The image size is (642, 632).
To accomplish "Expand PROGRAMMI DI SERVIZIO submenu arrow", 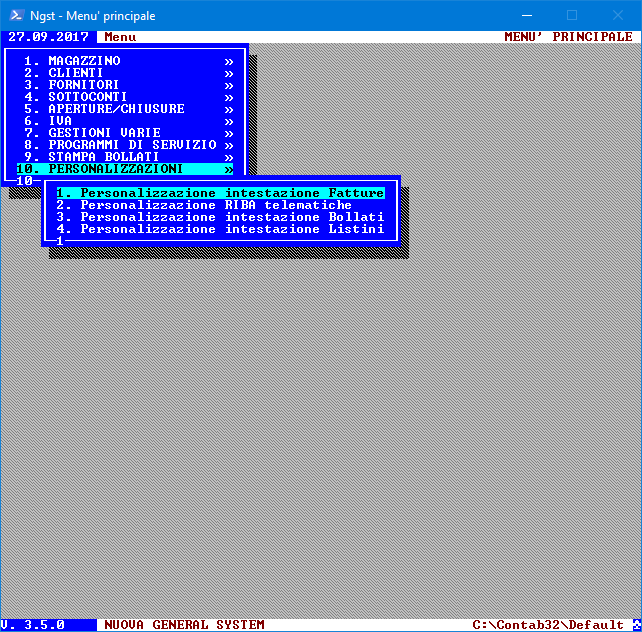I will (x=229, y=145).
